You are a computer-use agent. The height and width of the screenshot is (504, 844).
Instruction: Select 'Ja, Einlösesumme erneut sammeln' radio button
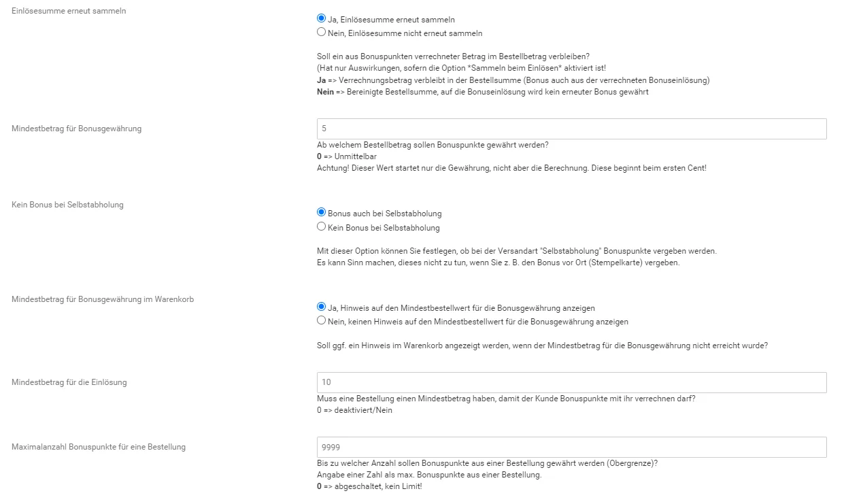[322, 19]
